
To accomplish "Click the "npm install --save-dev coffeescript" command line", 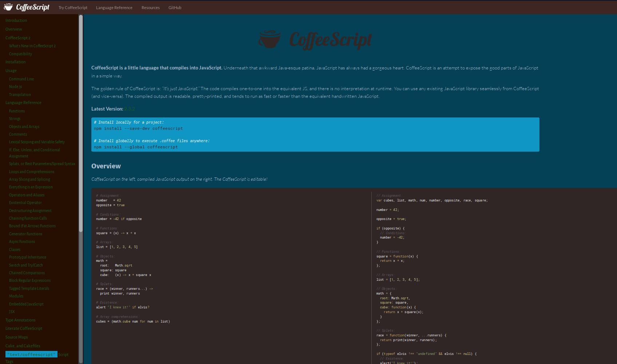I will tap(138, 129).
